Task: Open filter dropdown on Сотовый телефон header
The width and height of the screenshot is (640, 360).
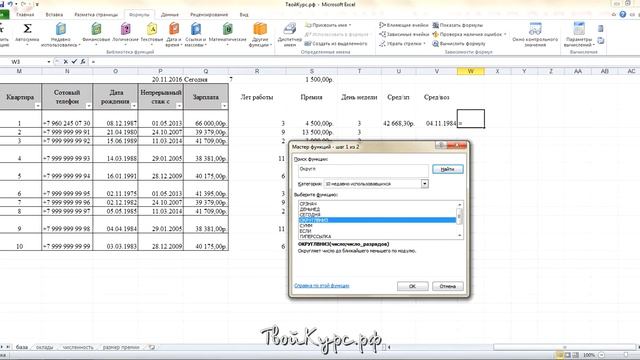Action: tap(89, 106)
